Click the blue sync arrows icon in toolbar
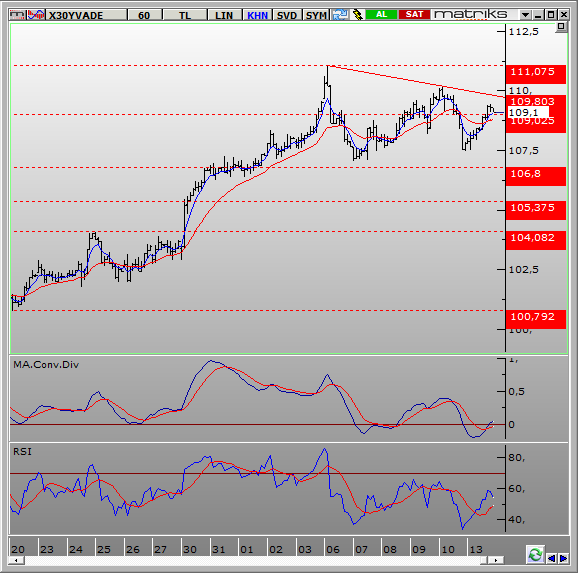This screenshot has width=578, height=573. (x=340, y=15)
